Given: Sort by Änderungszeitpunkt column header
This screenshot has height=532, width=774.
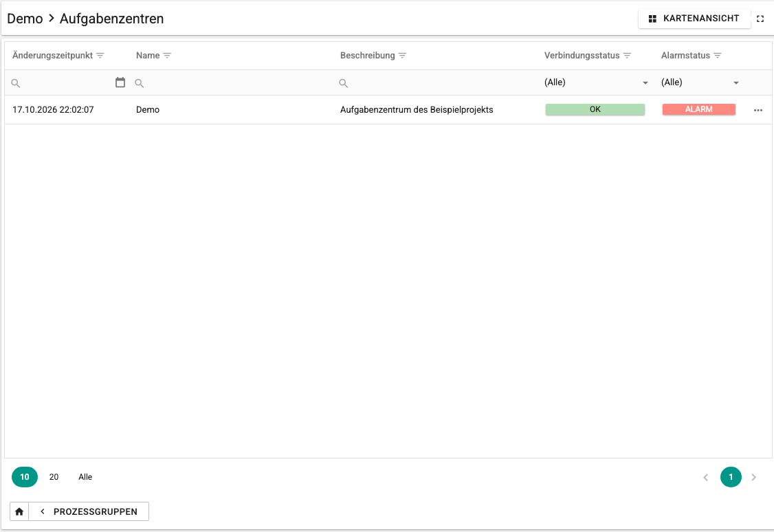Looking at the screenshot, I should coord(52,56).
